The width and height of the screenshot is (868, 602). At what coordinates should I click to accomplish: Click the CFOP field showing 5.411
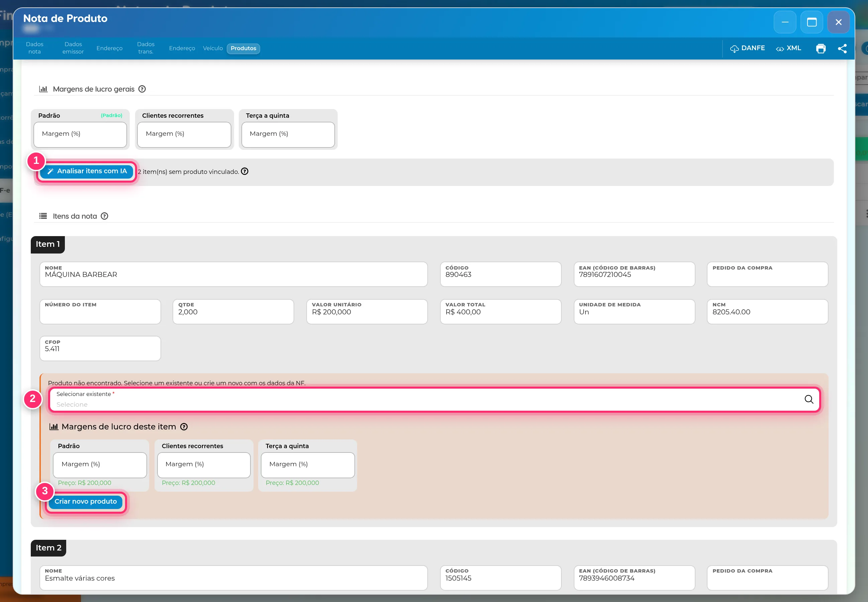(100, 348)
